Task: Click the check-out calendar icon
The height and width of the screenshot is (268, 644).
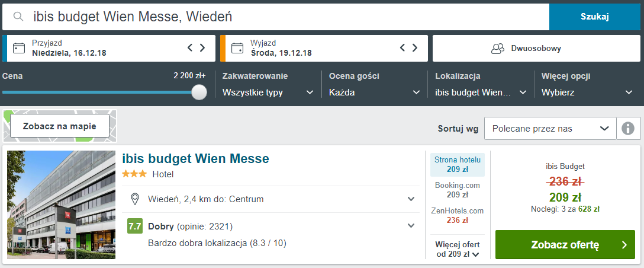Action: pyautogui.click(x=237, y=48)
